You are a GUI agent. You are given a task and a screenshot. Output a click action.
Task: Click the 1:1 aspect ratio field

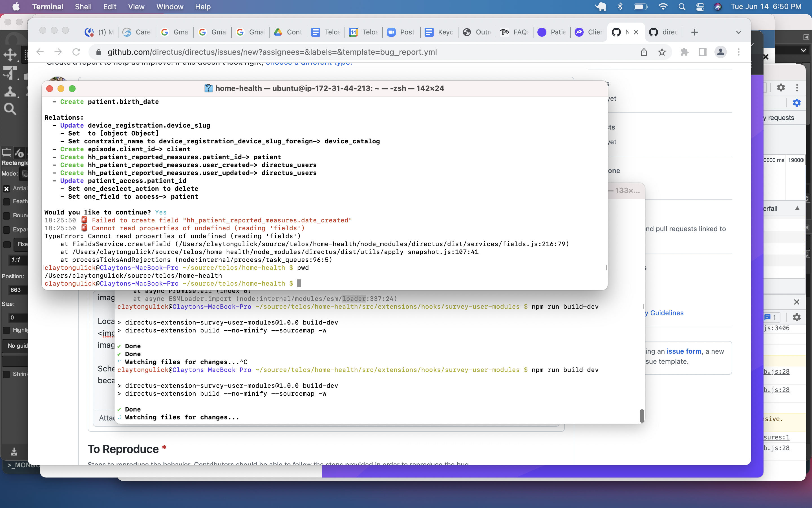coord(17,260)
